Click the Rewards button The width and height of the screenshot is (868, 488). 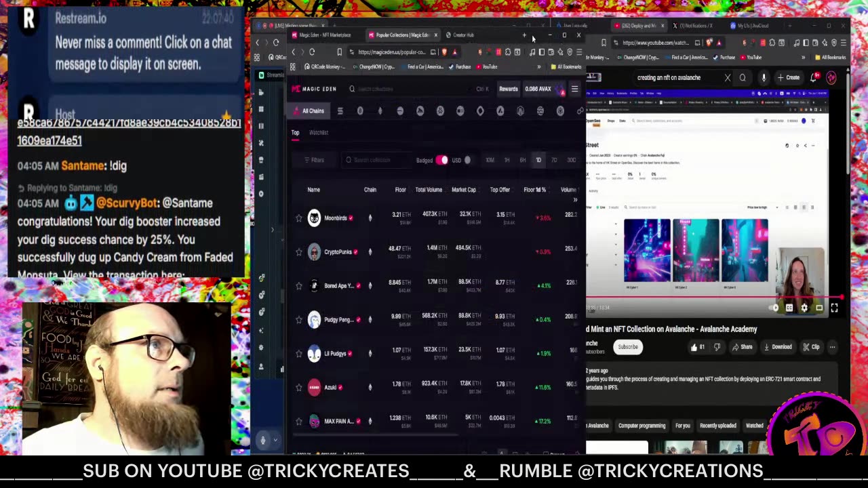click(x=509, y=89)
